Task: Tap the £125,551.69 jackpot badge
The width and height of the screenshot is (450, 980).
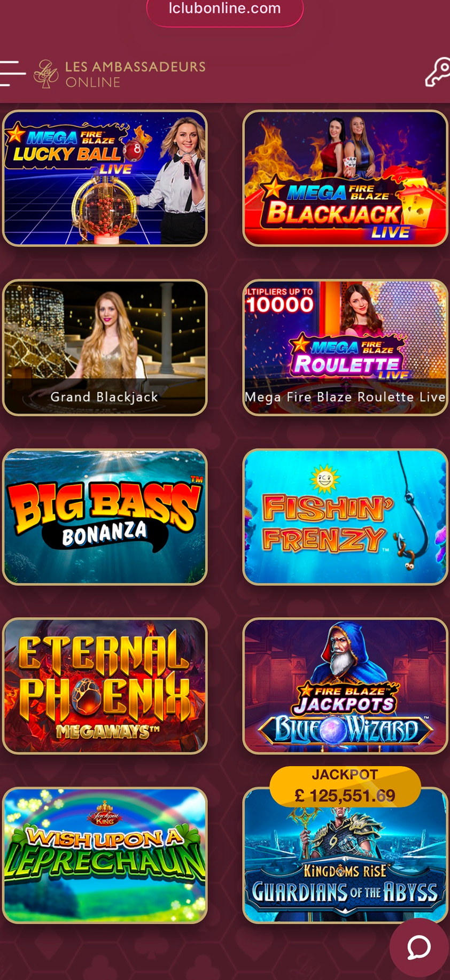Action: tap(345, 787)
